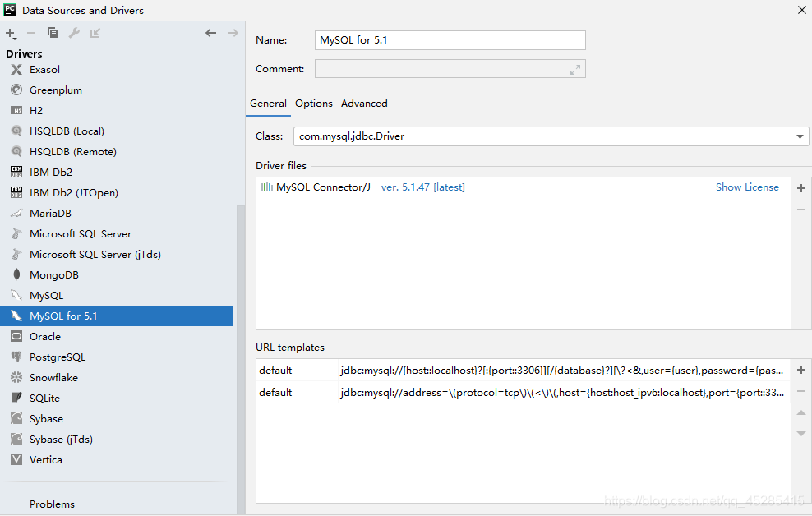Click the Sybase (jTds) icon
Viewport: 812px width, 516px height.
[16, 439]
